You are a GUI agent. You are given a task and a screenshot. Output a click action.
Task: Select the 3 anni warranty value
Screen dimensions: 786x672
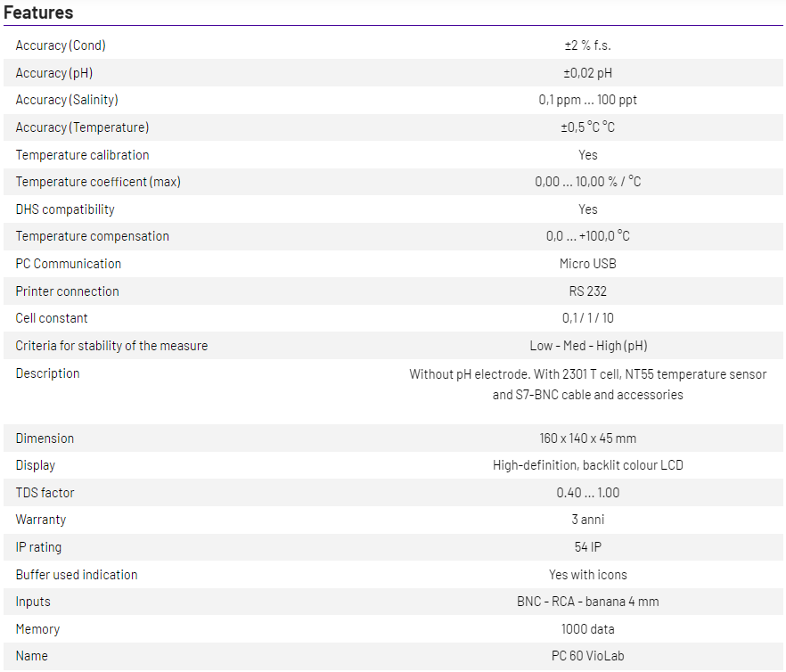tap(587, 520)
